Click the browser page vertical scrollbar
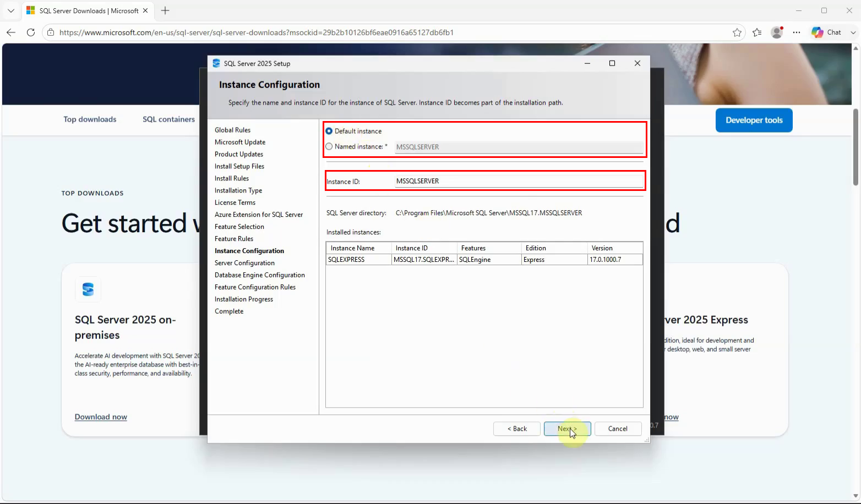Image resolution: width=861 pixels, height=504 pixels. click(x=856, y=147)
